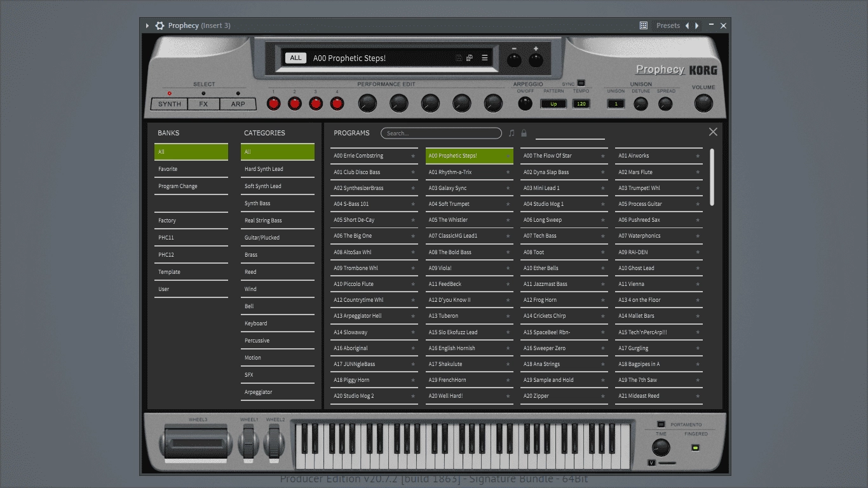Select the User bank
The height and width of the screenshot is (488, 868).
pyautogui.click(x=191, y=289)
